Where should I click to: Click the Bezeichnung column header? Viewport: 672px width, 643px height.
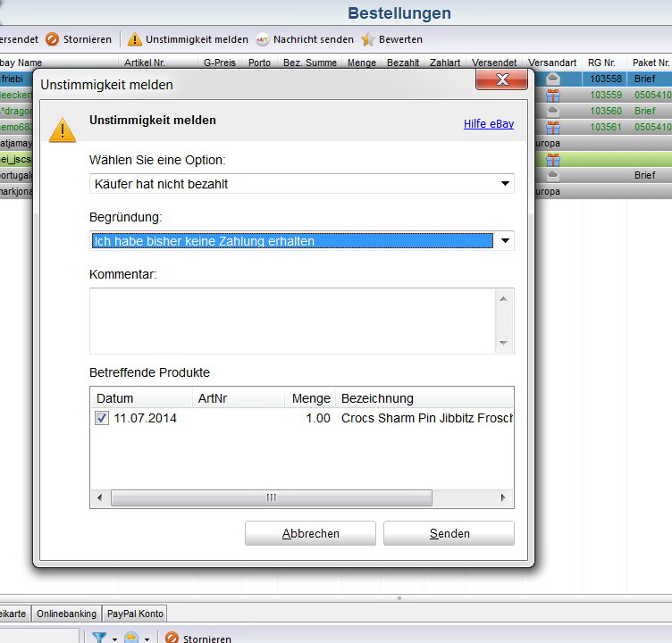(377, 398)
